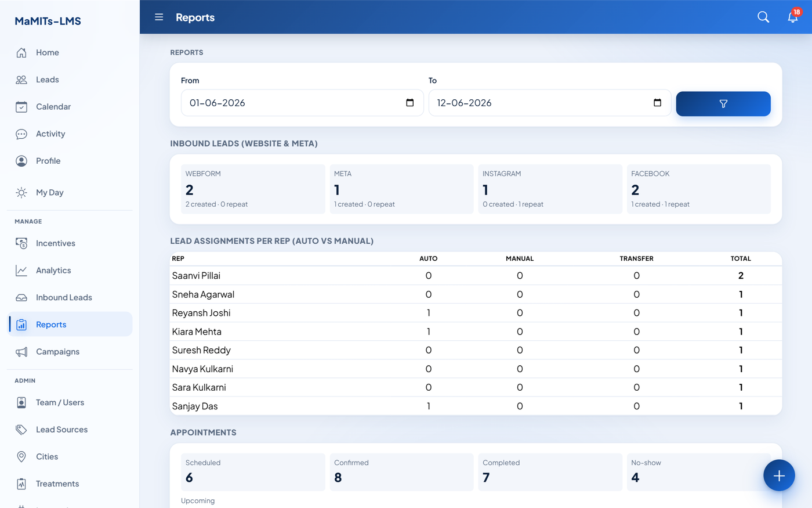Click the floating plus add button
The height and width of the screenshot is (508, 812).
(x=779, y=475)
